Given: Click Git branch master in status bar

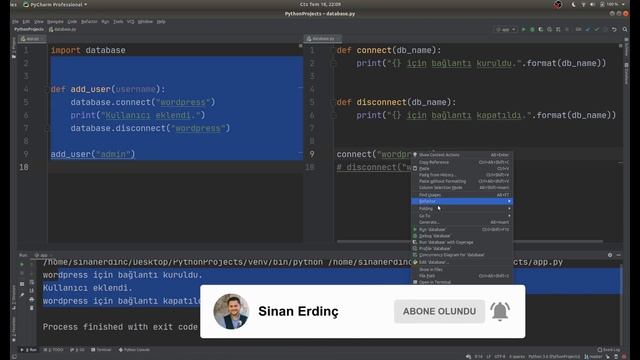Looking at the screenshot, I should pos(593,356).
